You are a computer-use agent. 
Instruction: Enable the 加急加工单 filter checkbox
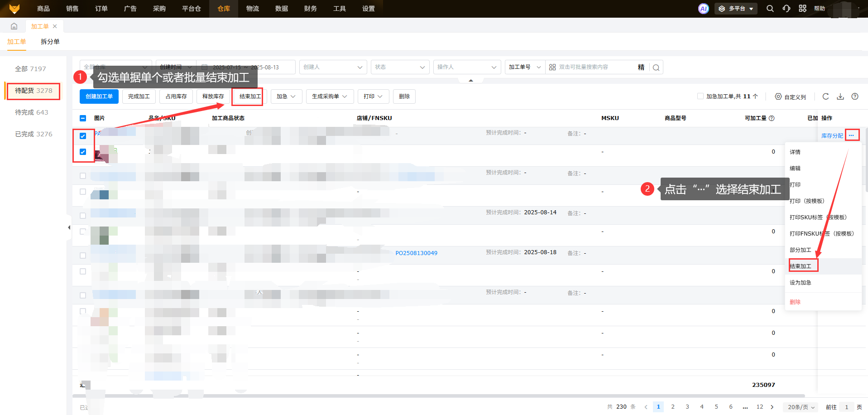point(700,96)
